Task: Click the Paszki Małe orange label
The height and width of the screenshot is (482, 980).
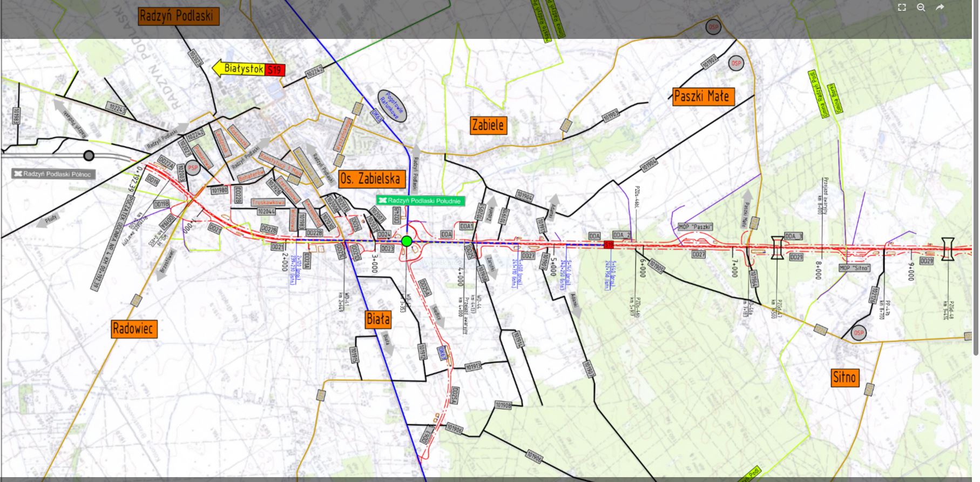Action: tap(703, 97)
